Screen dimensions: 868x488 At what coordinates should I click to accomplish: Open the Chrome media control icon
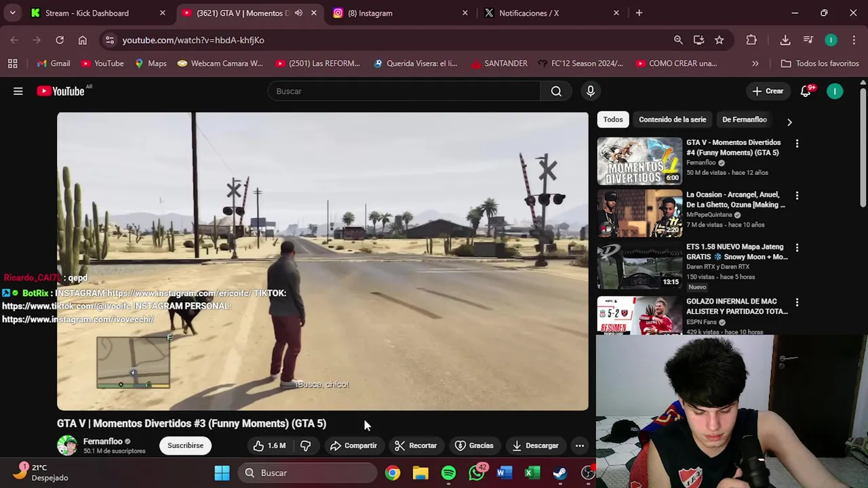808,40
